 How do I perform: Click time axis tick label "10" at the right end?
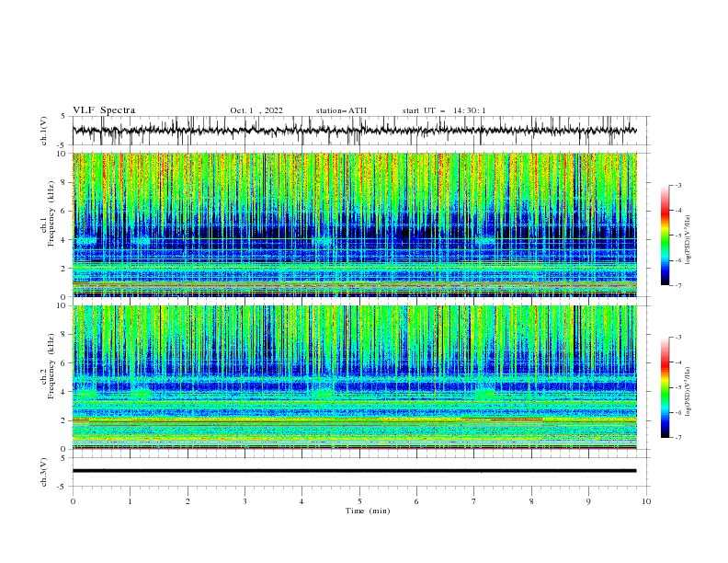(x=646, y=501)
